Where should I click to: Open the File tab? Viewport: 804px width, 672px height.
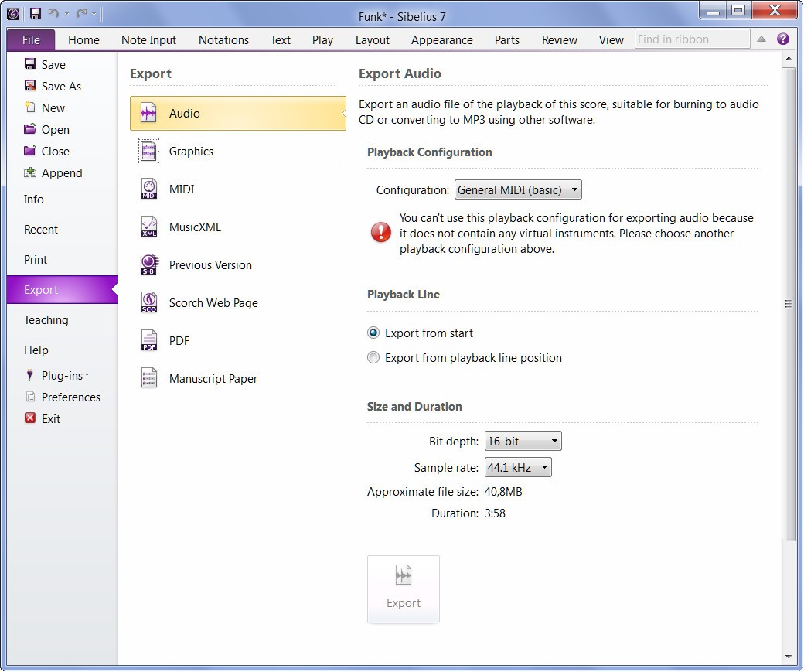click(31, 39)
